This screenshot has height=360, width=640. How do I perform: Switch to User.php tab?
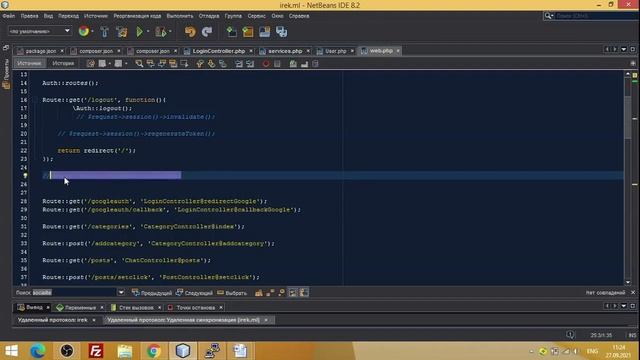point(336,51)
